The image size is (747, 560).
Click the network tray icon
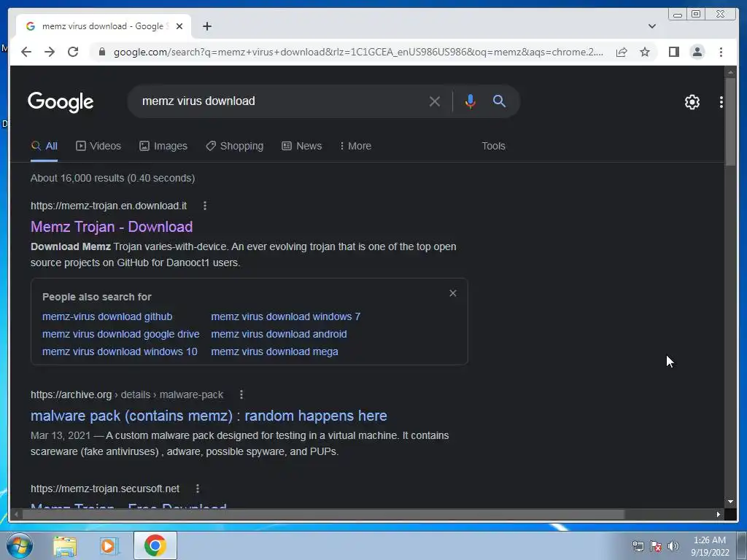638,546
